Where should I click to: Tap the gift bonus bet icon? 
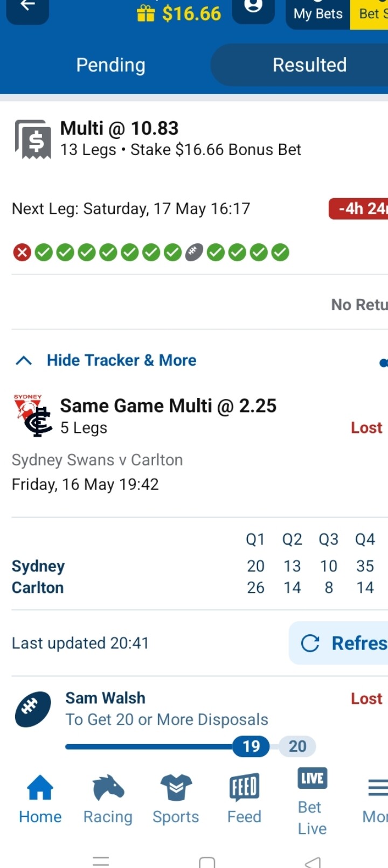pos(145,13)
